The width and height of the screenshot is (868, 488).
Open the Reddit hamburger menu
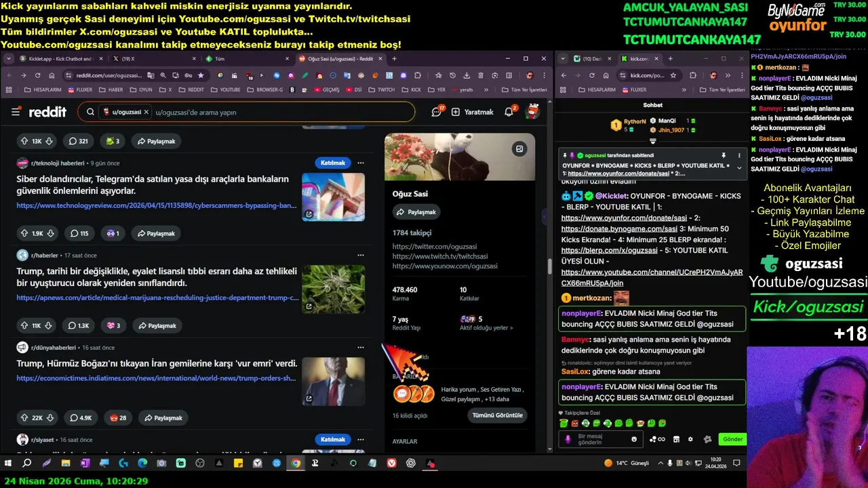pyautogui.click(x=16, y=112)
